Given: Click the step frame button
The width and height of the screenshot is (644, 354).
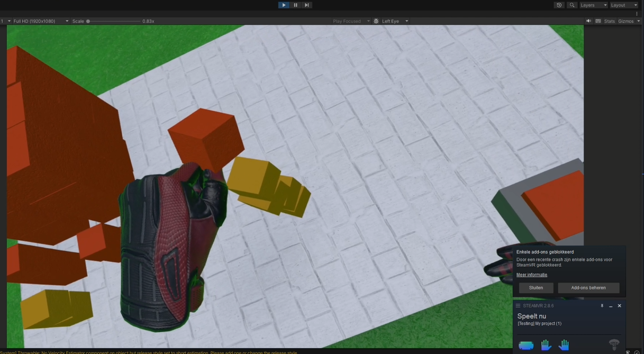Looking at the screenshot, I should click(x=307, y=5).
